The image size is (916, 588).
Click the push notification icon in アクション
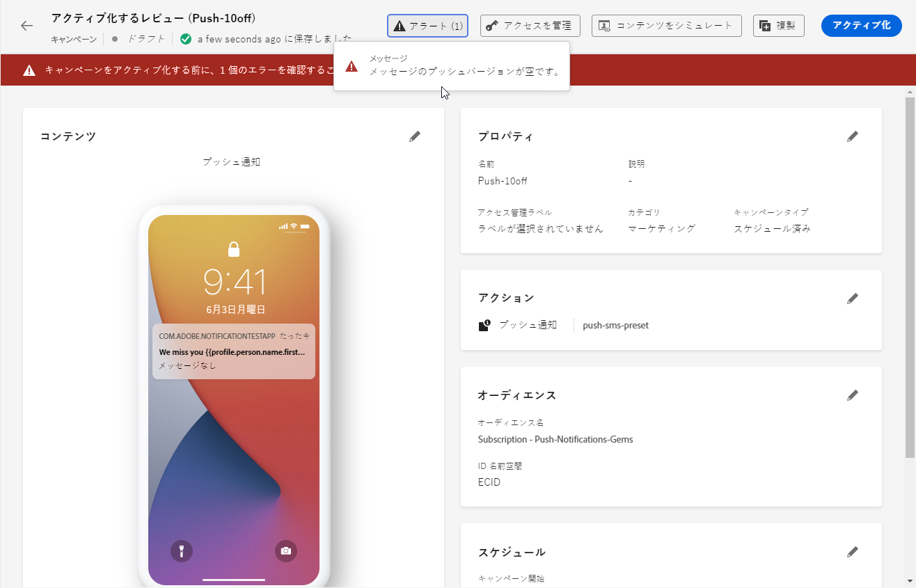point(484,325)
